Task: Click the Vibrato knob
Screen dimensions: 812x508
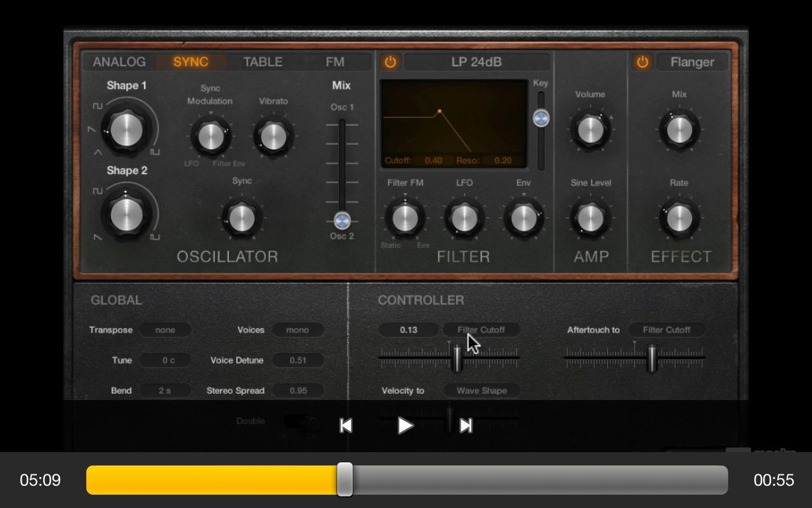Action: [x=273, y=136]
